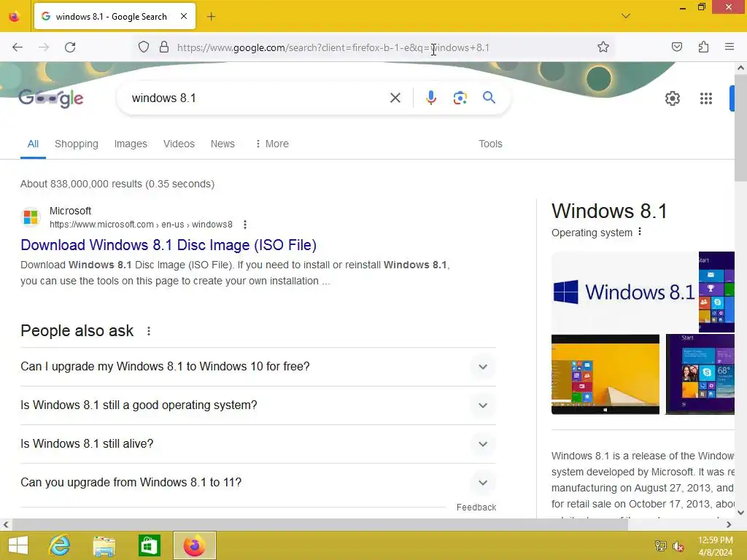Open Windows Store from the taskbar
The image size is (747, 560).
pyautogui.click(x=149, y=545)
